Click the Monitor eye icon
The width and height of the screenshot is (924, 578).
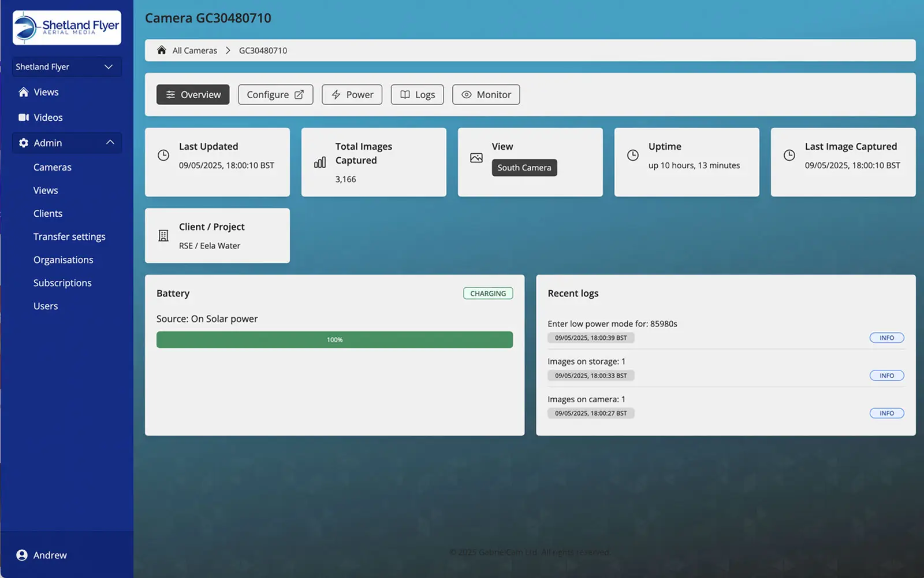467,94
